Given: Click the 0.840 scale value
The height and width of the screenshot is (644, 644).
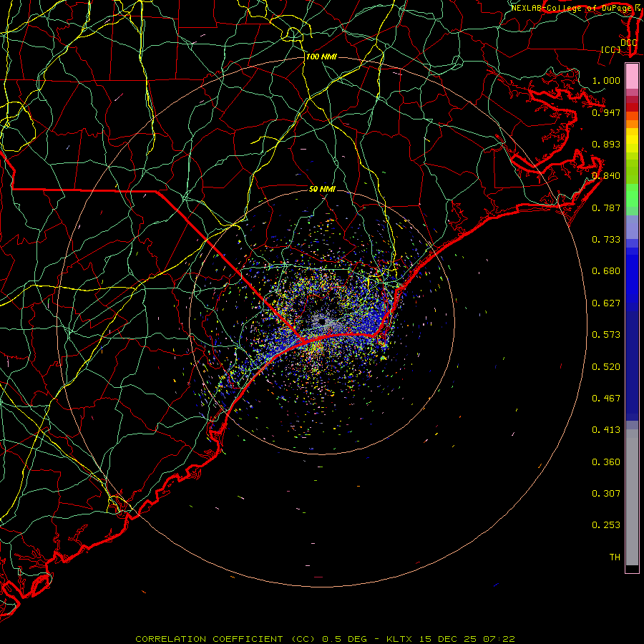Looking at the screenshot, I should [606, 176].
